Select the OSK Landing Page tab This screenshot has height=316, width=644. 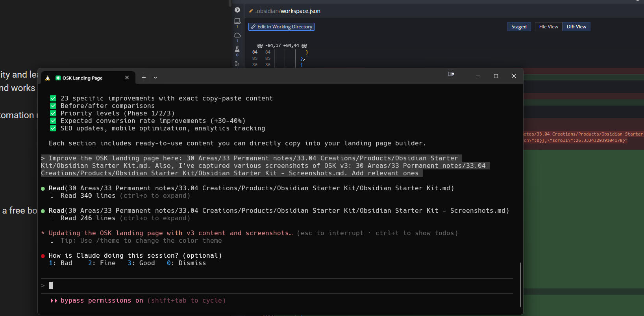click(x=83, y=78)
